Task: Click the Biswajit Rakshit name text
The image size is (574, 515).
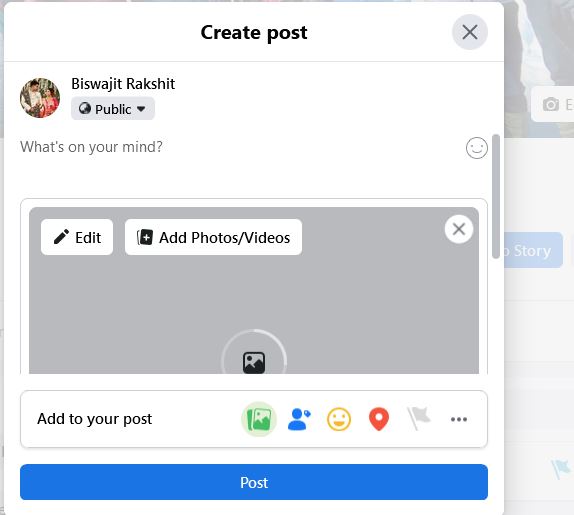Action: click(x=123, y=84)
